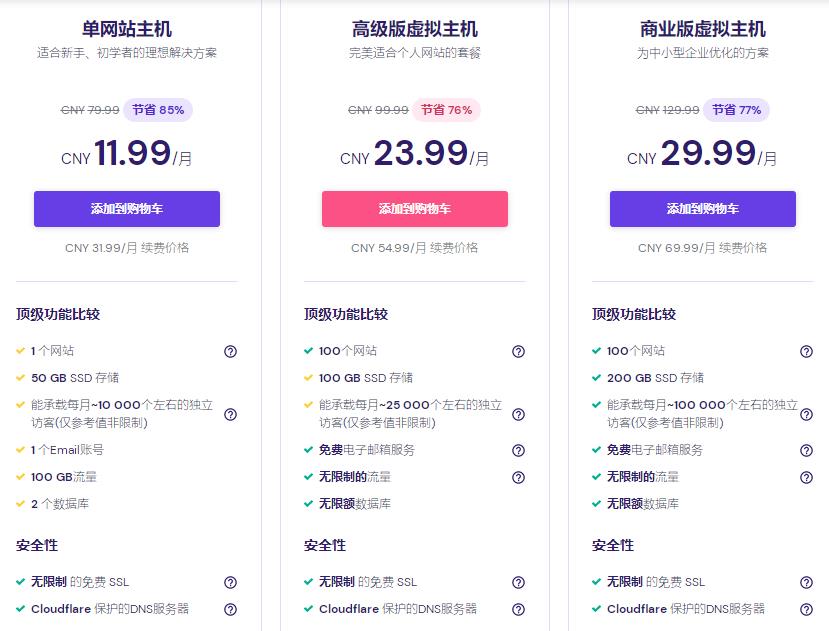Viewport: 829px width, 631px height.
Task: Open tooltip next to 100个网站 in 商业版虚拟主机
Action: tap(807, 351)
